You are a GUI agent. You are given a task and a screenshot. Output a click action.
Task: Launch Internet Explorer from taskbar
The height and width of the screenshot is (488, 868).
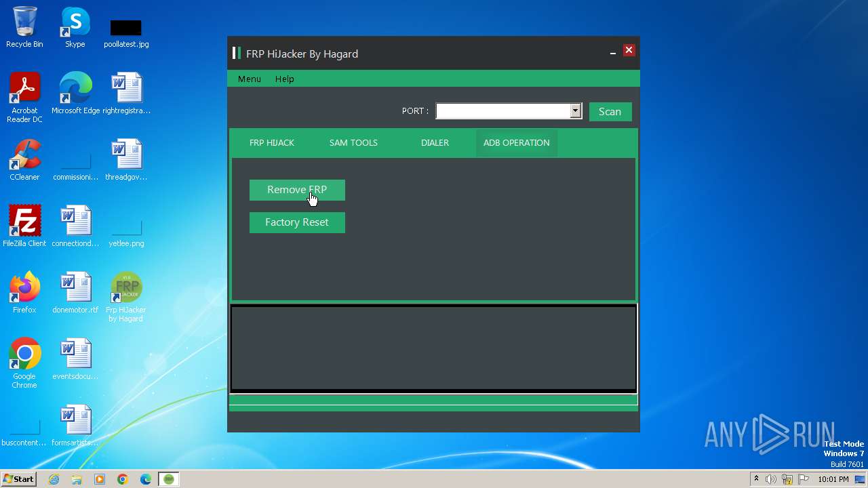(x=54, y=479)
